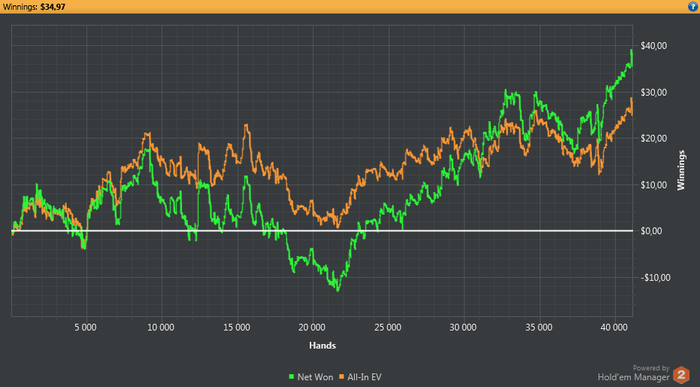Screen dimensions: 700x387
Task: Click the 30 000 hands axis label
Action: click(463, 328)
